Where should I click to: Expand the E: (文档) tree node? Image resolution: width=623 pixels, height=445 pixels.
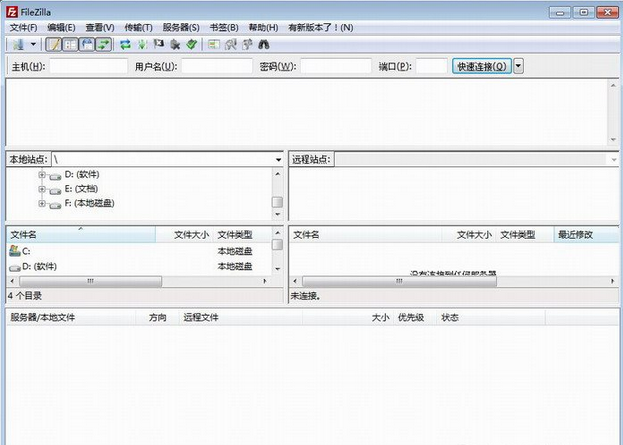point(42,189)
